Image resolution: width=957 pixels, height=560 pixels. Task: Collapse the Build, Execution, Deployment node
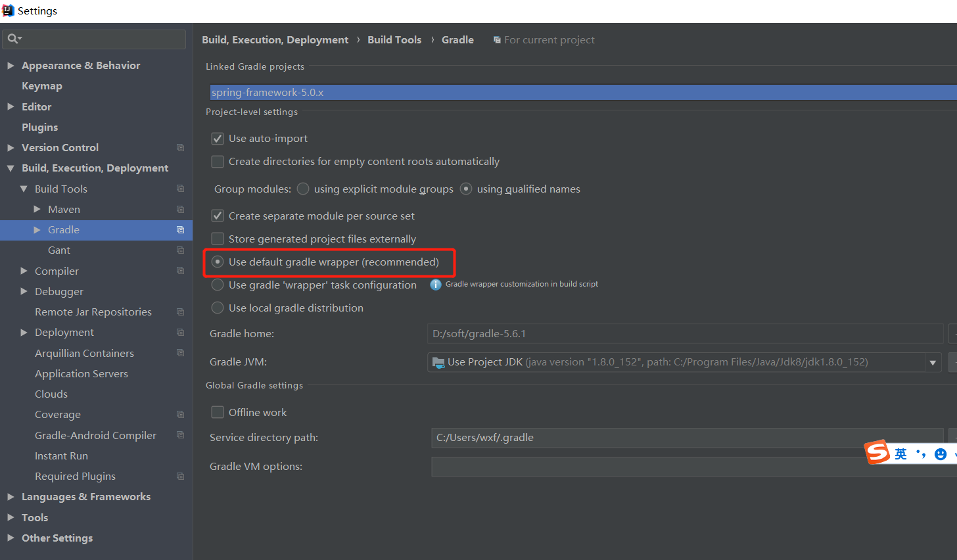coord(11,168)
